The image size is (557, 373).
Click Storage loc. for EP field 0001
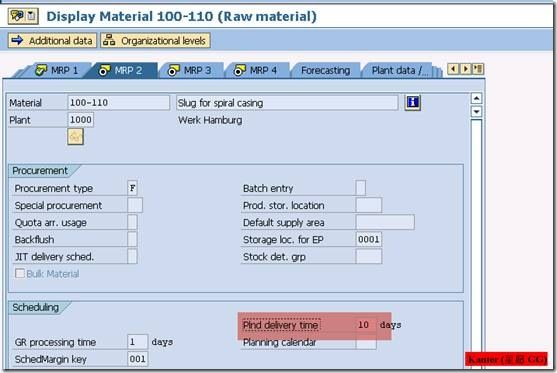[369, 239]
